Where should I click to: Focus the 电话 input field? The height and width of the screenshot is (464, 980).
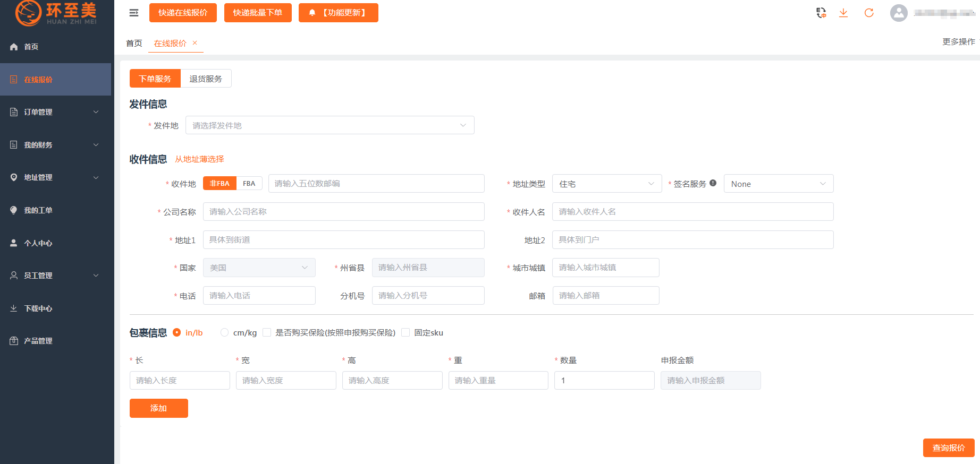click(259, 295)
